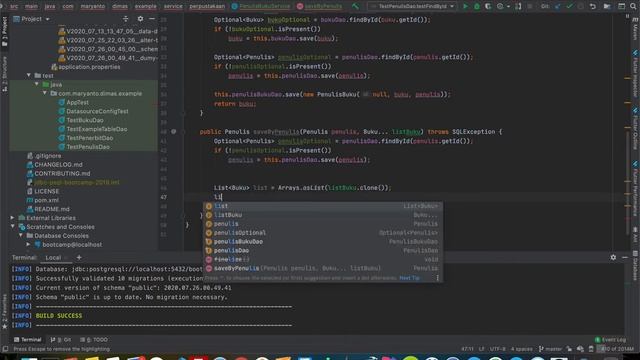Switch to the Local terminal tab
The height and width of the screenshot is (360, 640).
point(53,258)
